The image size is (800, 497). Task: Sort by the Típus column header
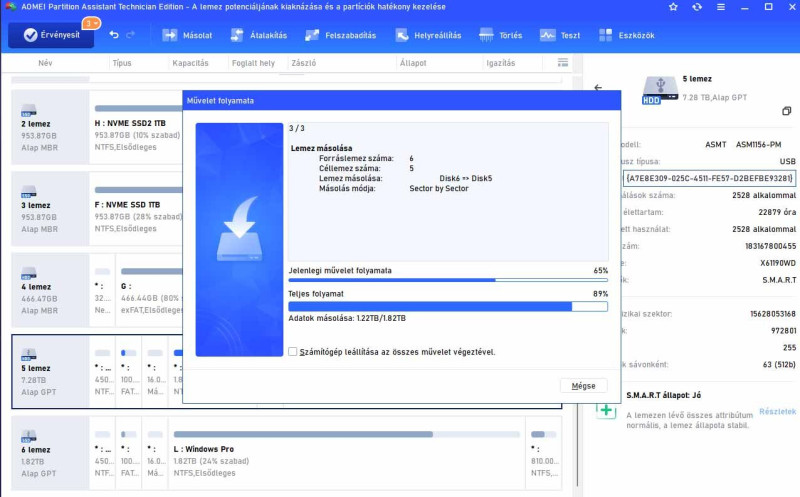point(122,63)
